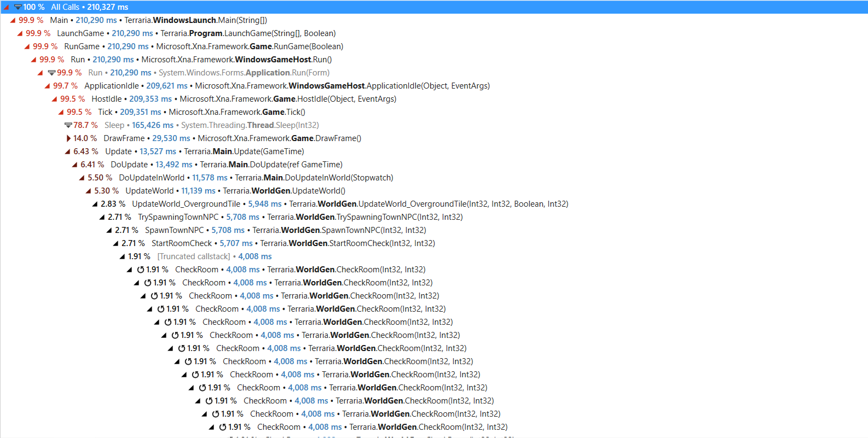Expand the DrawFrame node
Screen dimensions: 868x438
(x=68, y=138)
